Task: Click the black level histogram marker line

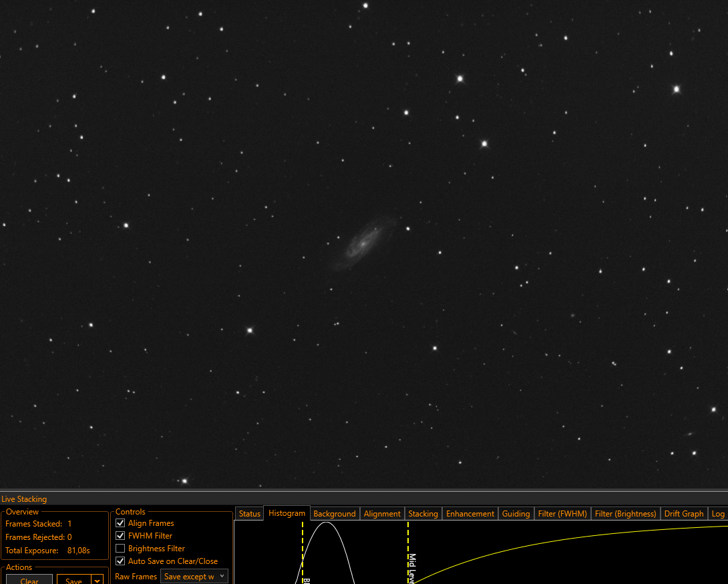Action: tap(303, 552)
